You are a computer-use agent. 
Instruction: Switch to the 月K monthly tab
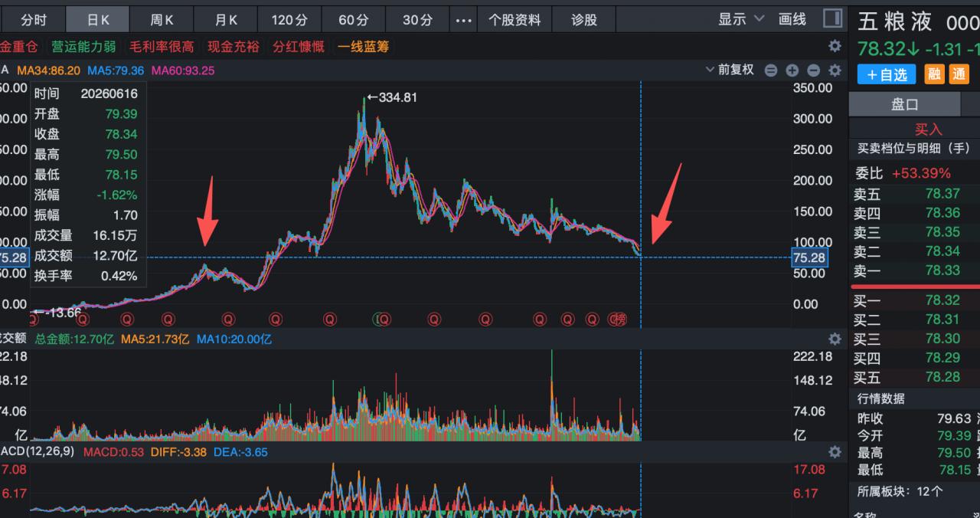(225, 20)
